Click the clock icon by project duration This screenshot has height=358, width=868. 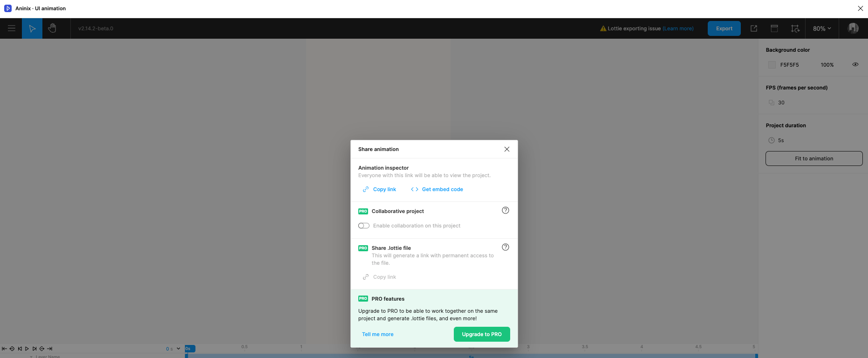point(772,140)
